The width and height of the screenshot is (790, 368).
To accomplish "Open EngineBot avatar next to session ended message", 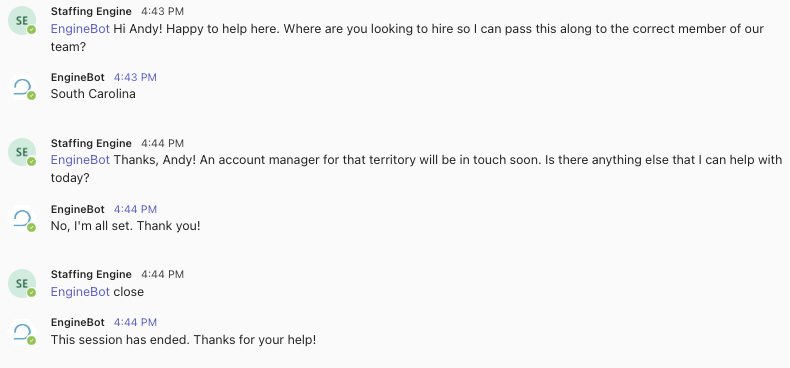I will pyautogui.click(x=22, y=332).
